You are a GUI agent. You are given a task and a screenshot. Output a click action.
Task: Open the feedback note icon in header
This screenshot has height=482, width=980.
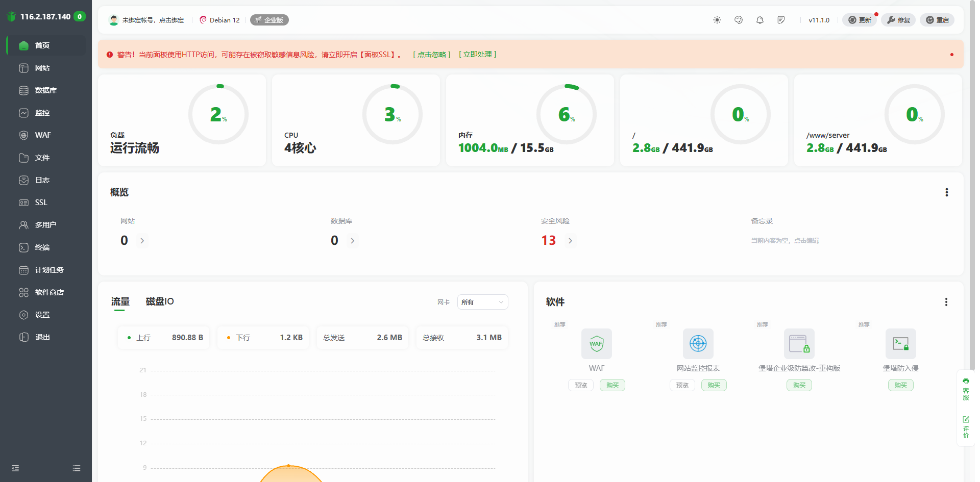click(x=781, y=20)
